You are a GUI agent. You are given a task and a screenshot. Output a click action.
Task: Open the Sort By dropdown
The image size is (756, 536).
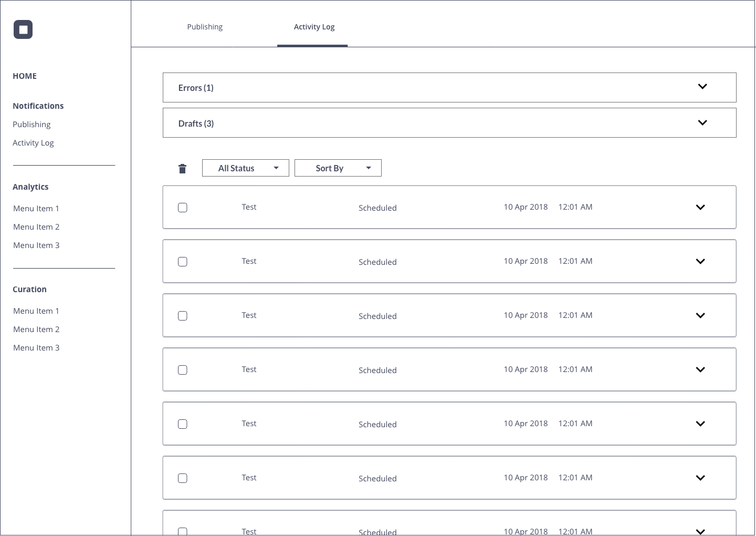[338, 168]
